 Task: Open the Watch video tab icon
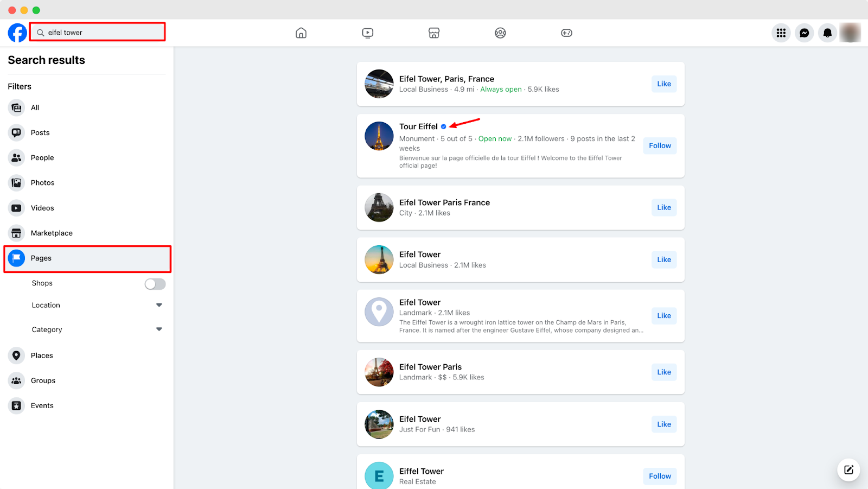(368, 33)
